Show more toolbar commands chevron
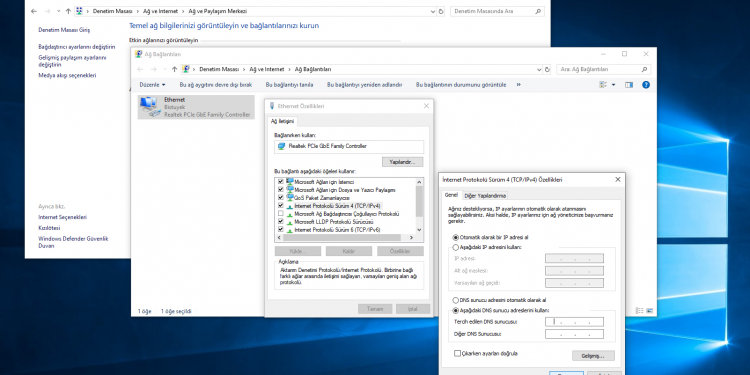Viewport: 750px width, 375px height. click(518, 85)
